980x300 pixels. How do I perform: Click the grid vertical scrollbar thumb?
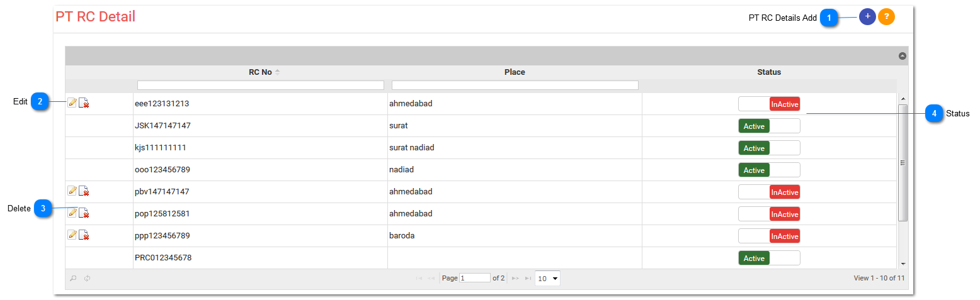pos(903,163)
